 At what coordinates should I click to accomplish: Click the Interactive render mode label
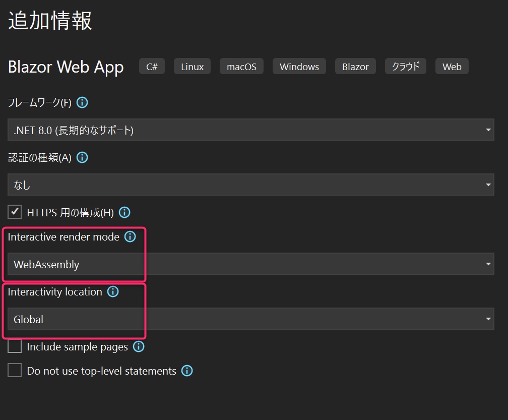tap(63, 237)
